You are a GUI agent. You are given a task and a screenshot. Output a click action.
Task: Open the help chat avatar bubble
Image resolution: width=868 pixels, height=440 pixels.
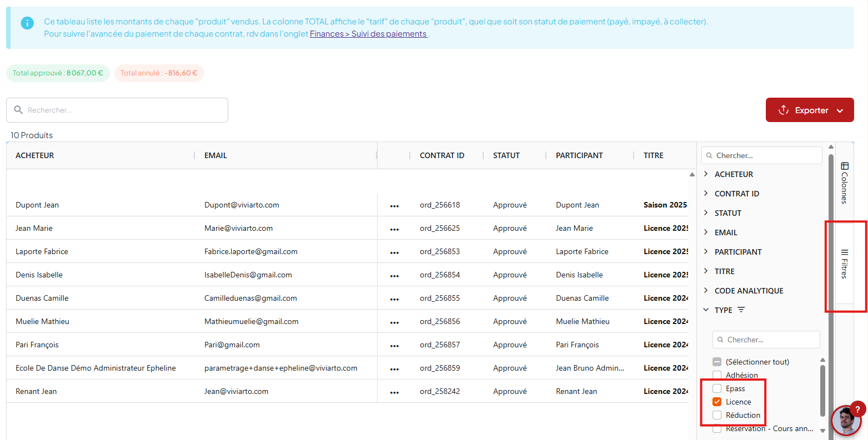[846, 421]
